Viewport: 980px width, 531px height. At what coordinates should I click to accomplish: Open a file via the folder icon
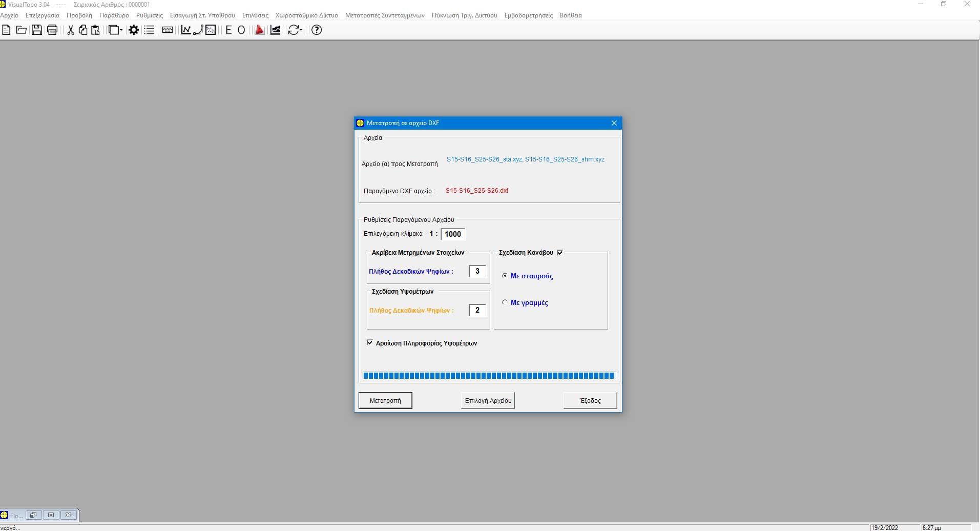pos(22,30)
